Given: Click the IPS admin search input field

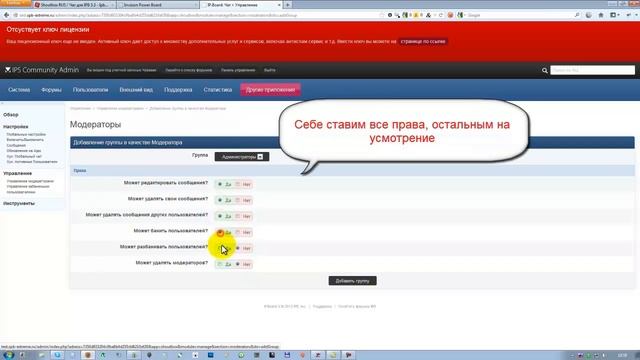Looking at the screenshot, I should pos(592,70).
